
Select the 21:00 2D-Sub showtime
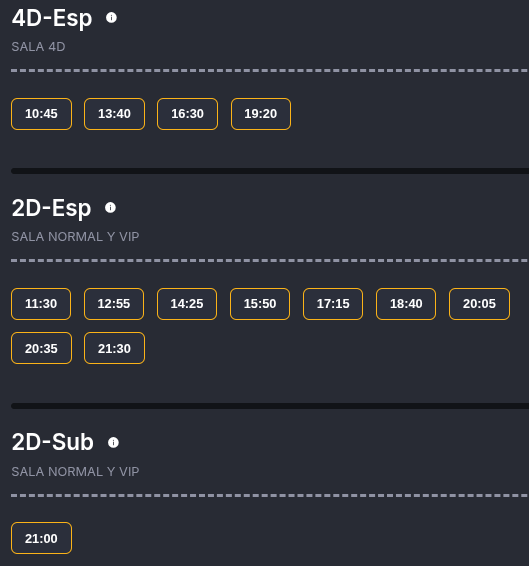(x=42, y=538)
